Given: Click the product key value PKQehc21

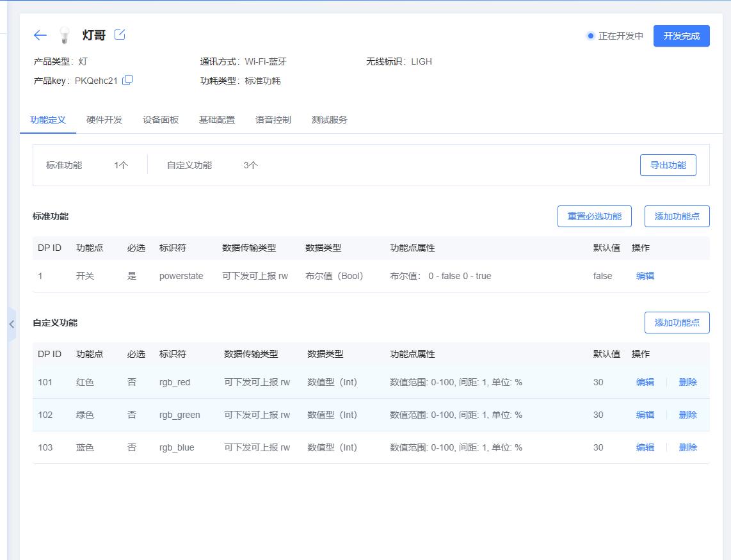Looking at the screenshot, I should (x=96, y=81).
